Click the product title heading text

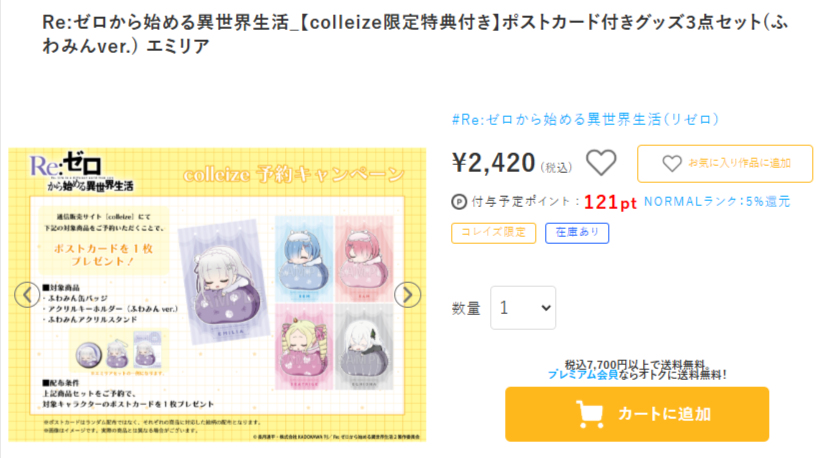(x=416, y=34)
